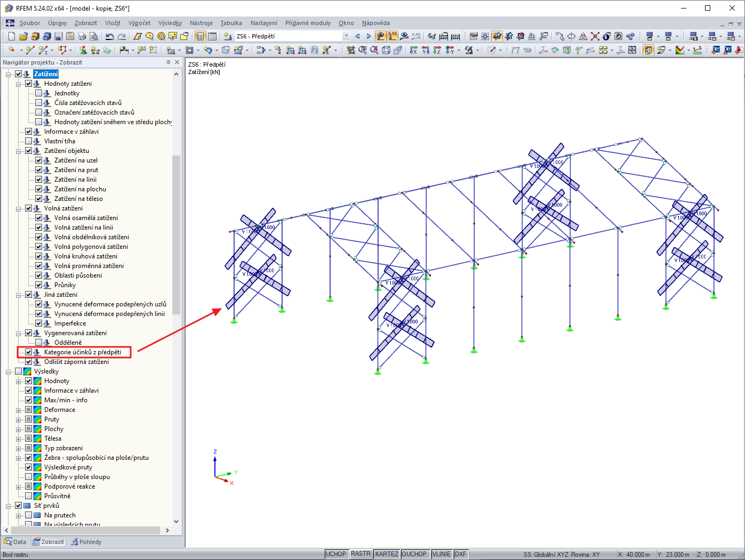The width and height of the screenshot is (745, 560).
Task: Click the view in X direction icon
Action: click(413, 50)
